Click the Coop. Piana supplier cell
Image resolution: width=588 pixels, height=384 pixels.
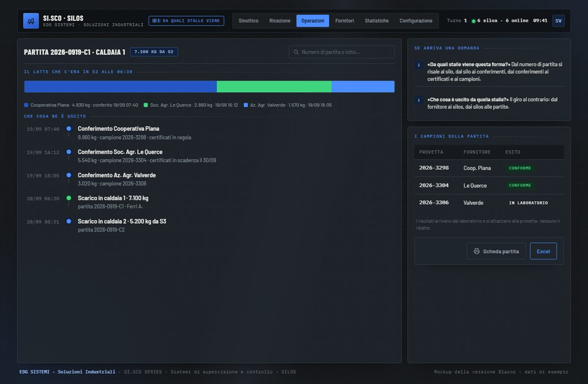click(477, 168)
